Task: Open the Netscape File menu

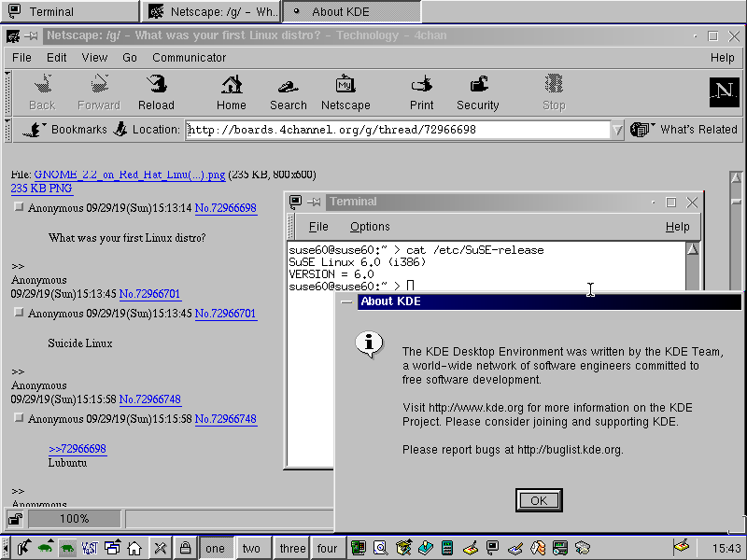Action: 21,58
